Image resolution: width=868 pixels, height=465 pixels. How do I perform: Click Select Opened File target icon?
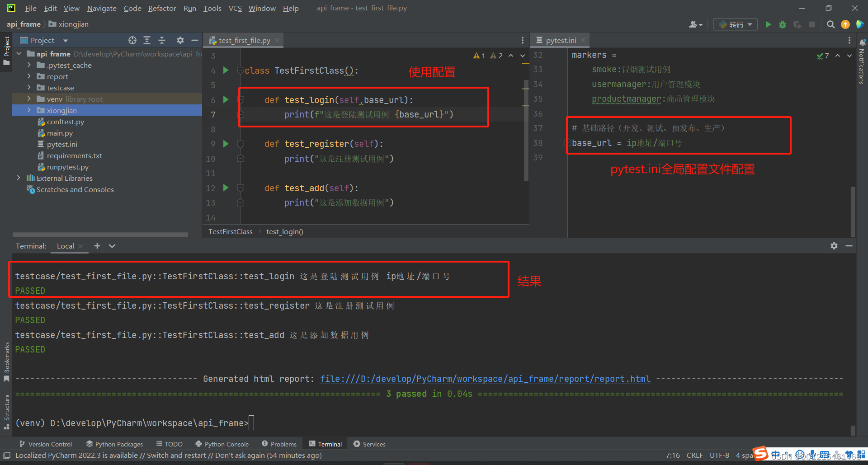click(x=132, y=40)
